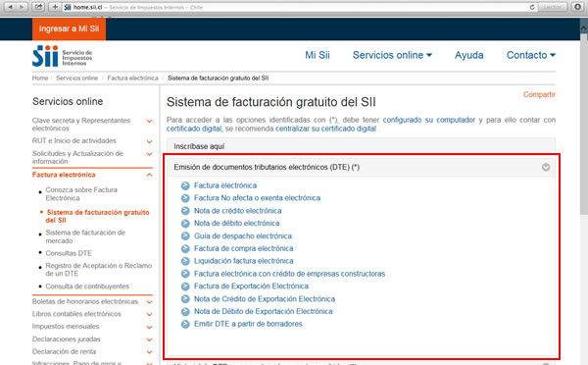Click Home breadcrumb
The image size is (588, 365).
tap(40, 78)
